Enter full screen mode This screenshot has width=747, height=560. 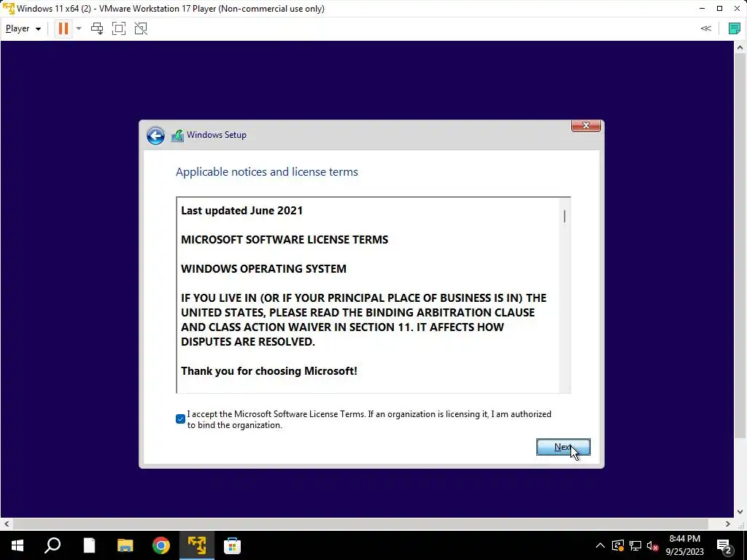coord(119,28)
